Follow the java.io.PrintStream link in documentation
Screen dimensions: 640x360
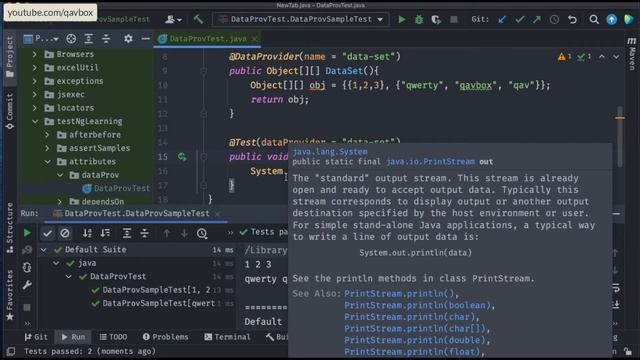(x=431, y=162)
